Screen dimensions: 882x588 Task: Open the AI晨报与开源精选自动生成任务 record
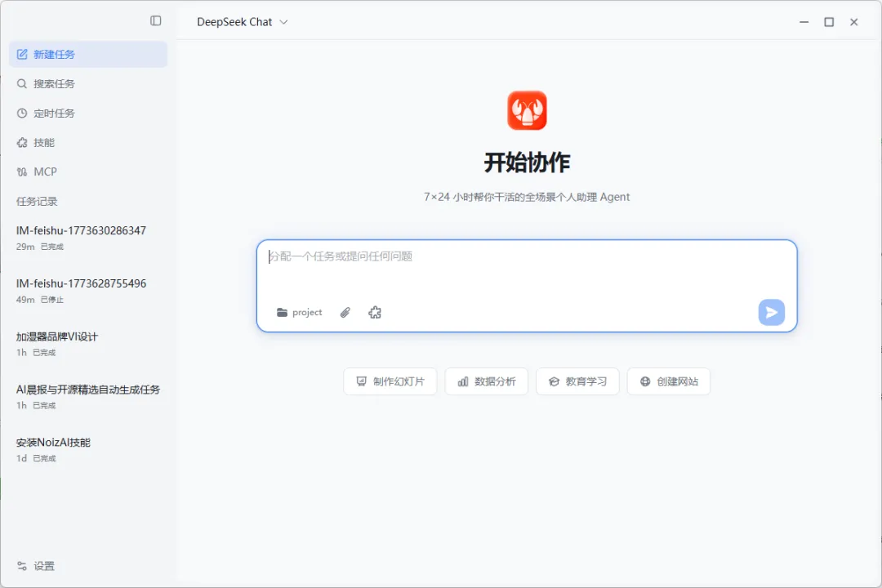[x=88, y=397]
